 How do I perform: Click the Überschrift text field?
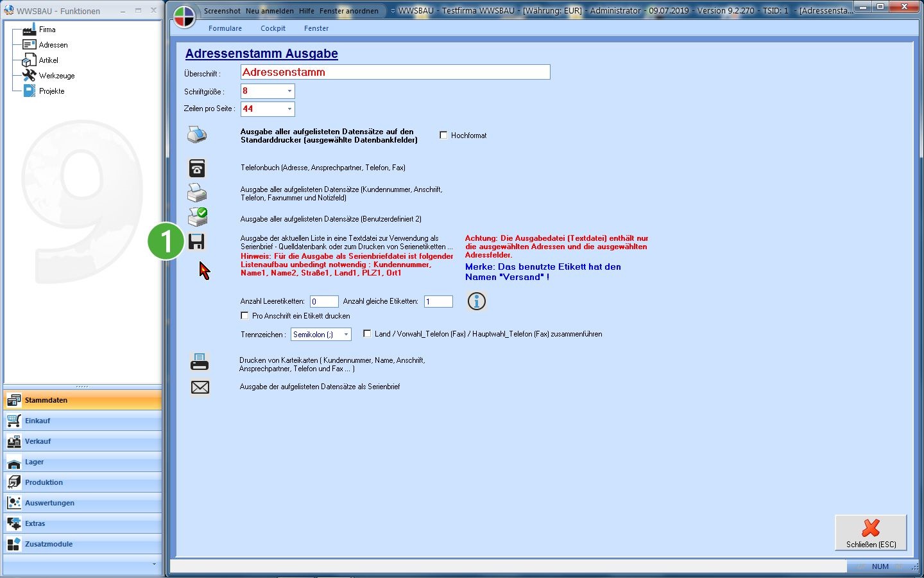coord(395,73)
